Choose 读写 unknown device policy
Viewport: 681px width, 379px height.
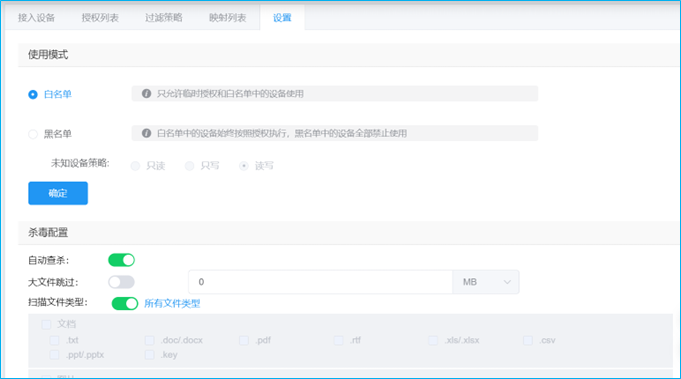pos(244,166)
